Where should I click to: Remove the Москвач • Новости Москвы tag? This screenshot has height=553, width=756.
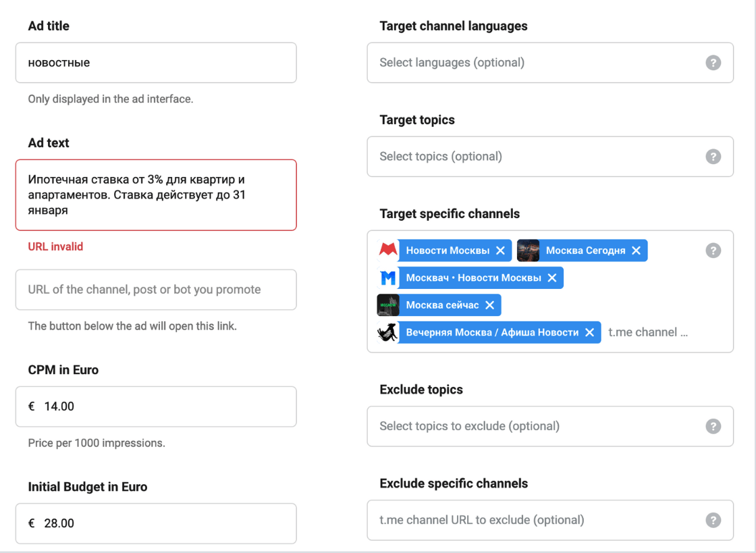coord(551,278)
